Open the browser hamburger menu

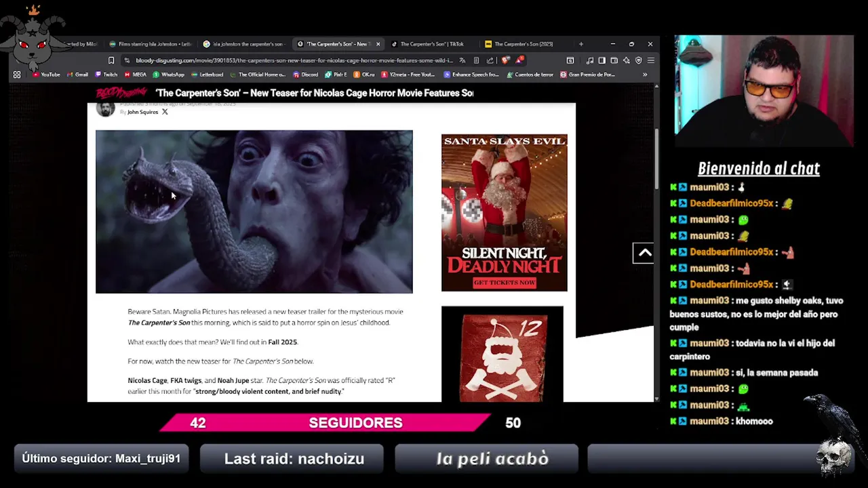click(650, 60)
